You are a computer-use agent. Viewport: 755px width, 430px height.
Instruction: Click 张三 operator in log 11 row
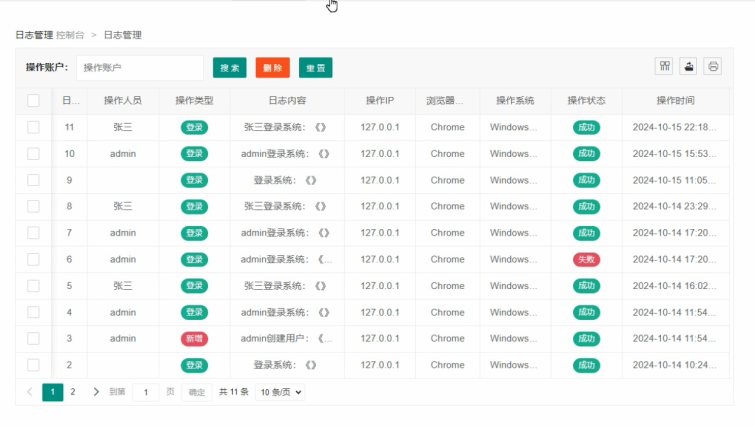tap(123, 127)
